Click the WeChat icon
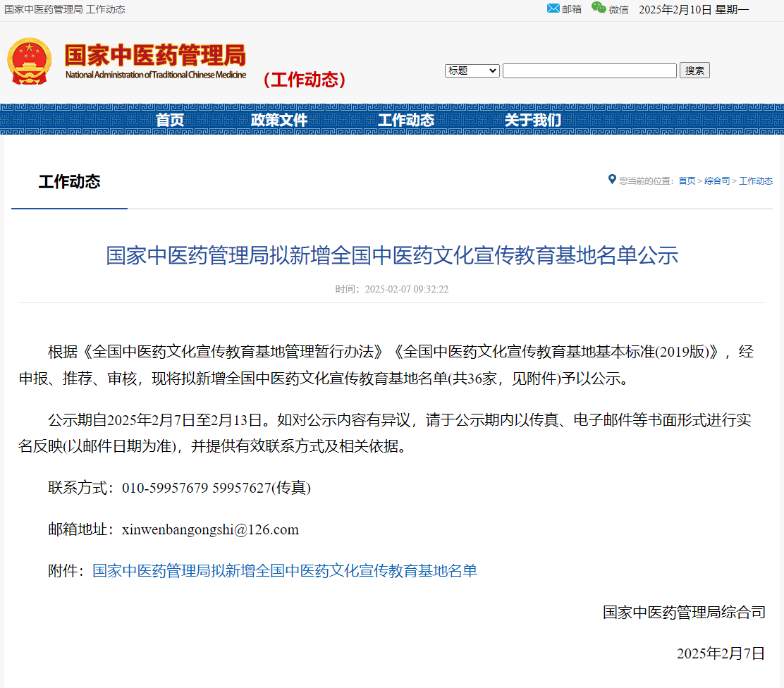The height and width of the screenshot is (688, 784). [x=599, y=8]
